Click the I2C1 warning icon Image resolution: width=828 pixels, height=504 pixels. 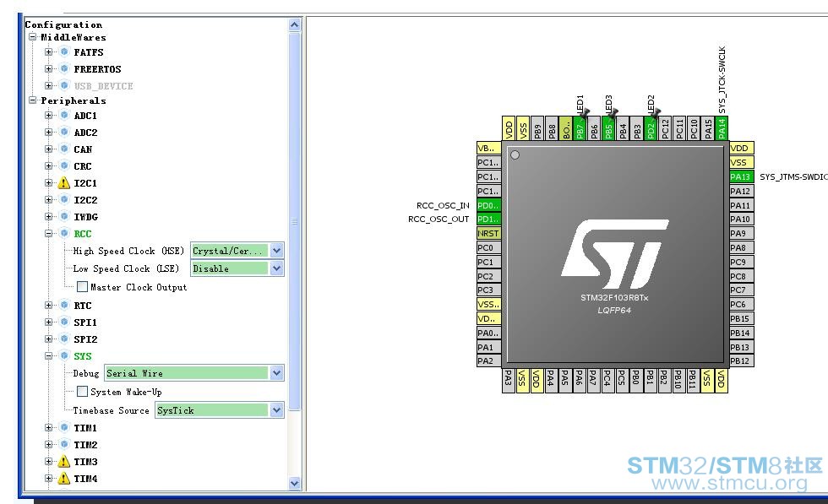(64, 183)
